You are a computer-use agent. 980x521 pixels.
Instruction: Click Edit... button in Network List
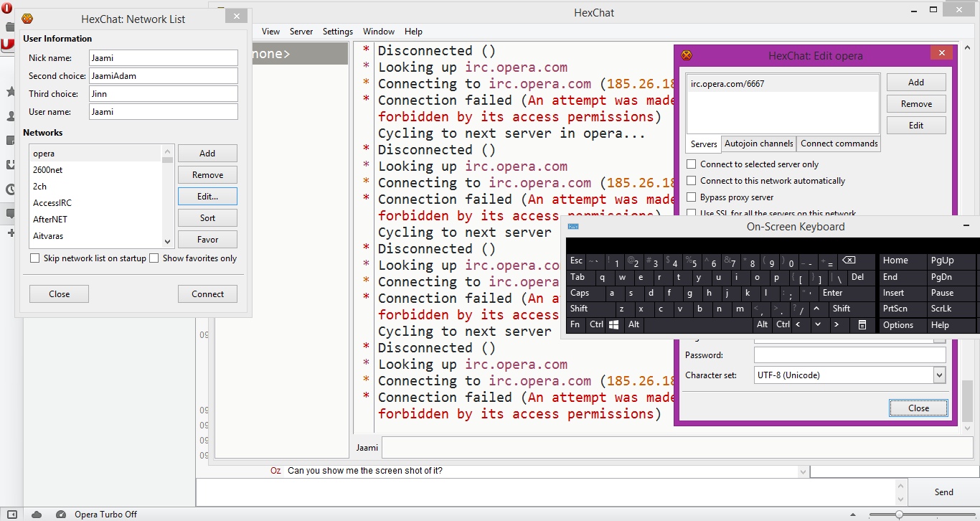[x=207, y=197]
